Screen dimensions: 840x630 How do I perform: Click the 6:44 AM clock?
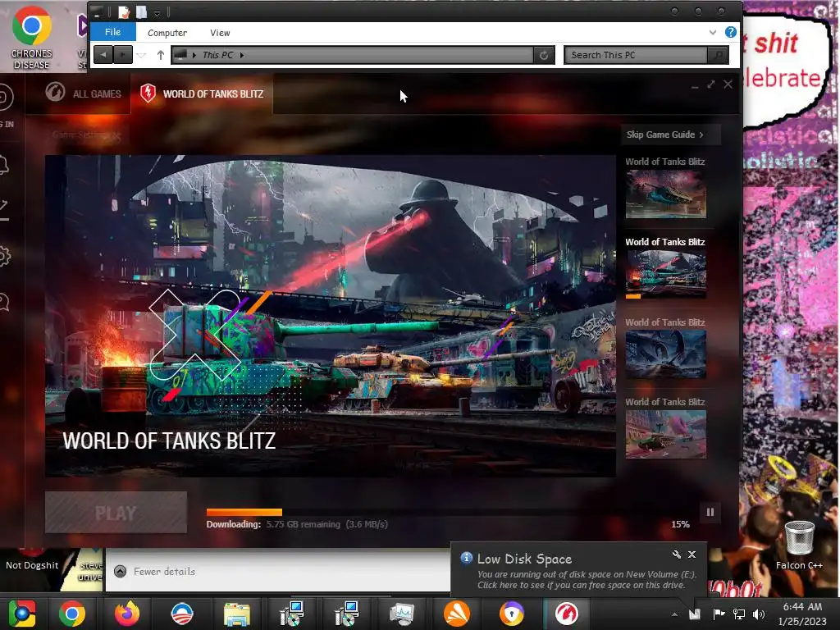[x=802, y=607]
